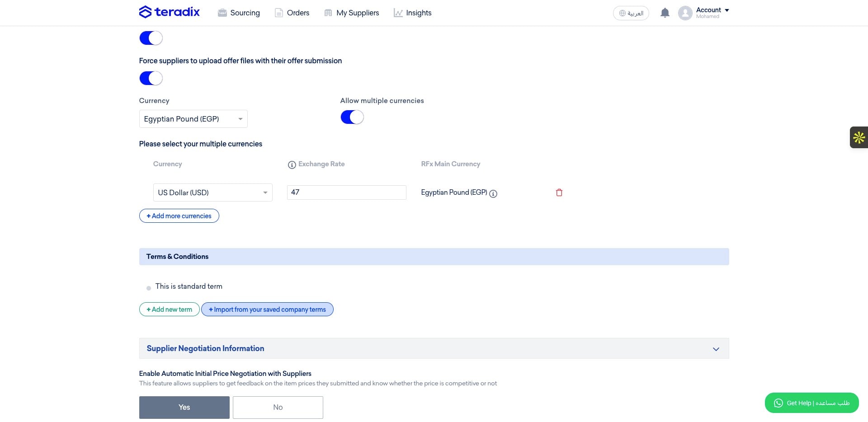
Task: Click the Exchange Rate info icon
Action: [x=292, y=164]
